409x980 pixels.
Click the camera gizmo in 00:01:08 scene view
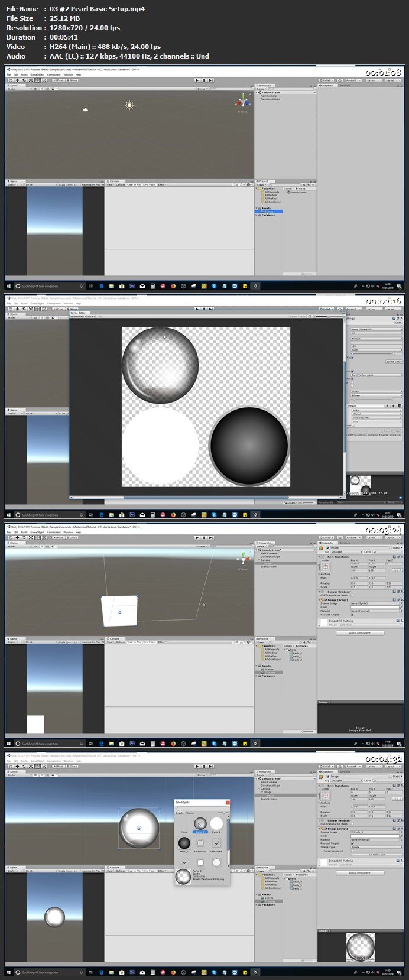click(x=86, y=109)
